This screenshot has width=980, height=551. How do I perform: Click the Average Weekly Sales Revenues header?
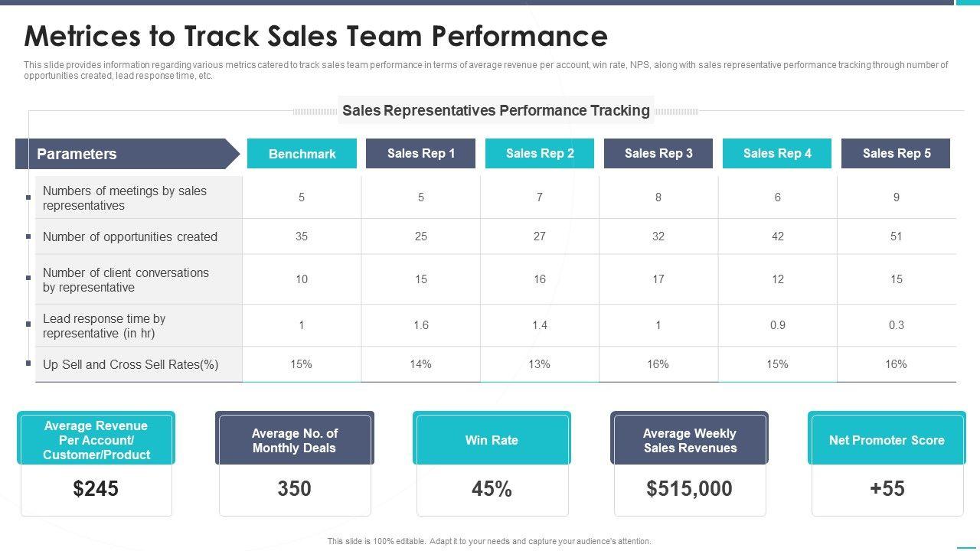coord(689,440)
